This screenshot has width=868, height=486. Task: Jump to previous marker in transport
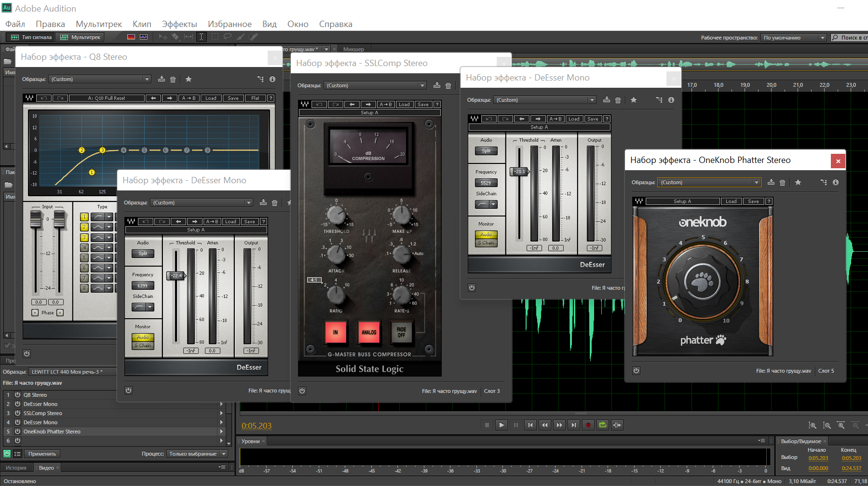click(530, 425)
